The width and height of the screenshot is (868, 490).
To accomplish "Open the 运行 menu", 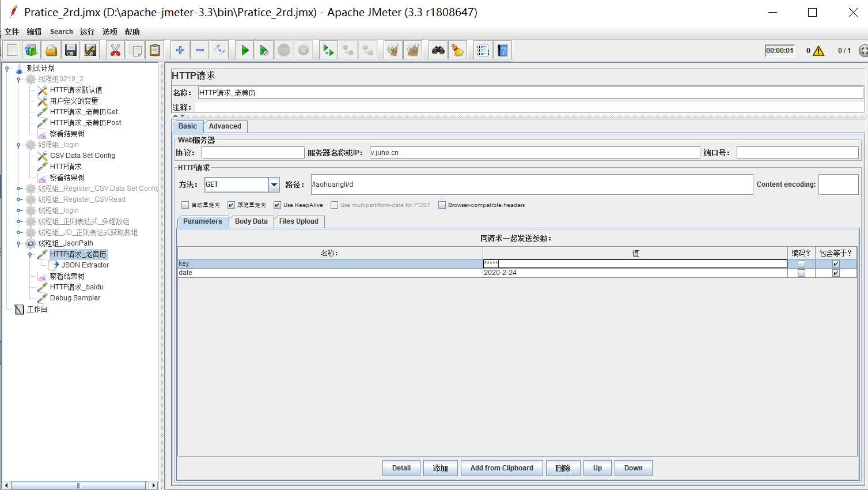I will click(87, 32).
